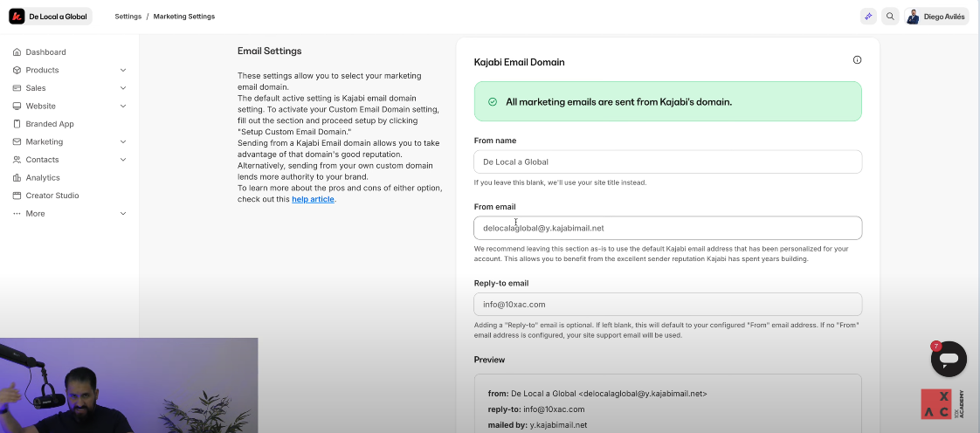
Task: Expand the Marketing sidebar chevron
Action: click(123, 141)
